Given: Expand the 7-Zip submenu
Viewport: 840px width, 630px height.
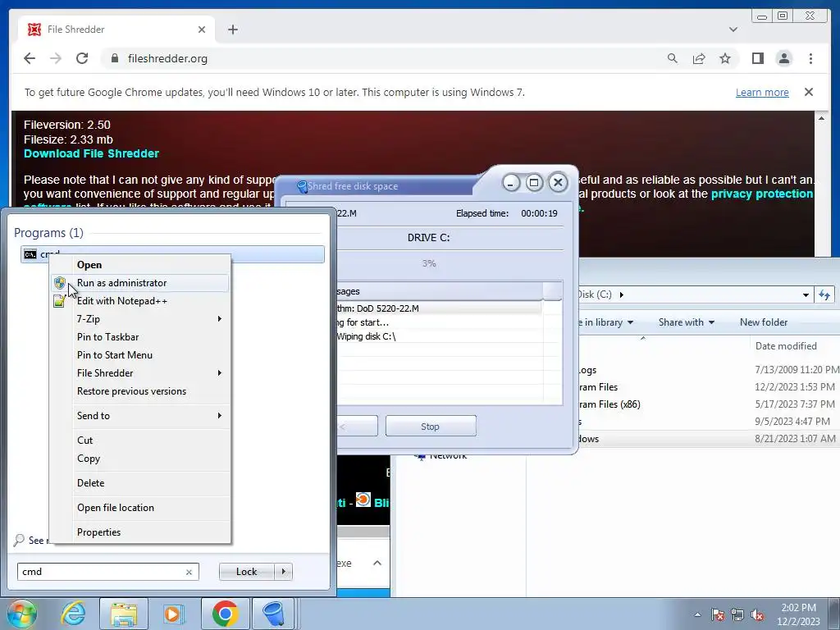Looking at the screenshot, I should (139, 319).
